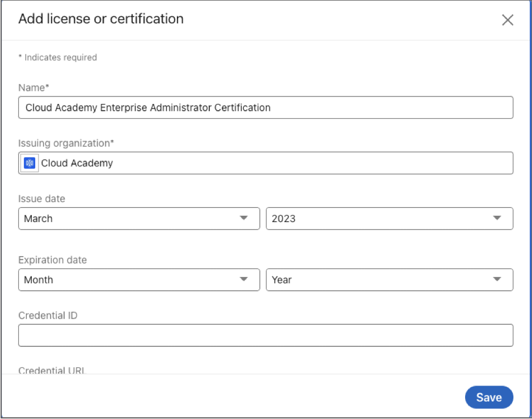
Task: Open the issue date March text area
Action: 39,219
